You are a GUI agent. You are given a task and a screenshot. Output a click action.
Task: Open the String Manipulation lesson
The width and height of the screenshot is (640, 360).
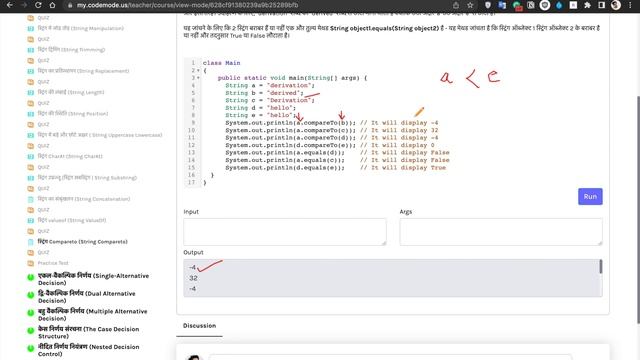(x=80, y=29)
